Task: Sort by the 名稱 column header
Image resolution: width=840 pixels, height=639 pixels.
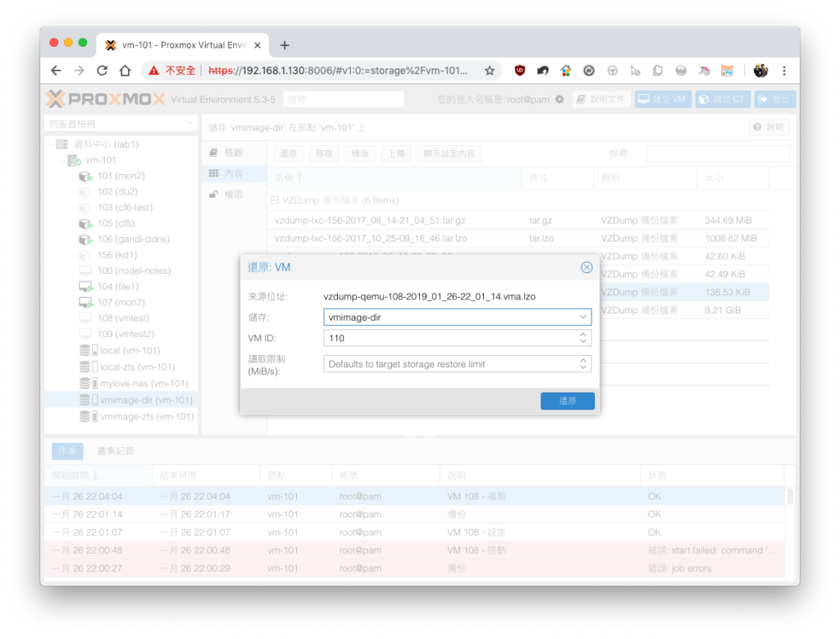Action: point(395,178)
